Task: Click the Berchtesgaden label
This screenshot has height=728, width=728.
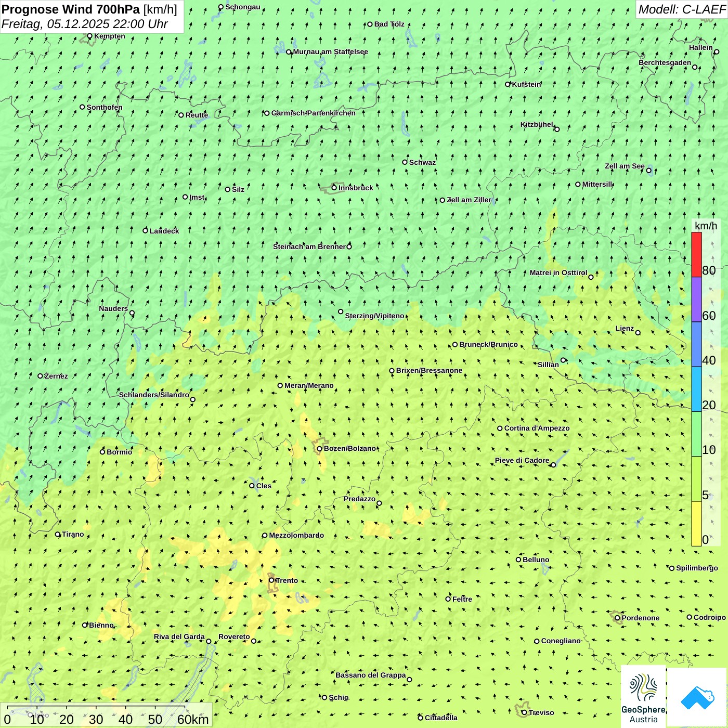Action: pyautogui.click(x=665, y=62)
